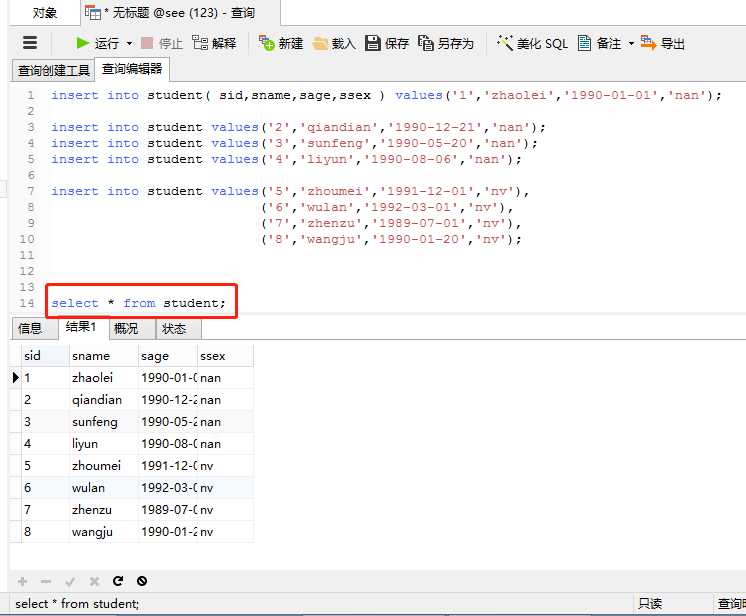Export results with 导出 icon
746x616 pixels.
pos(648,43)
